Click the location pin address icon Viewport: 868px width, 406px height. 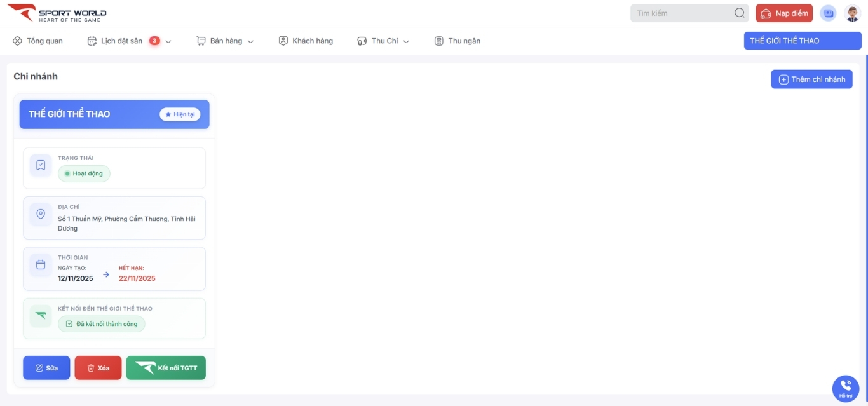pyautogui.click(x=41, y=215)
